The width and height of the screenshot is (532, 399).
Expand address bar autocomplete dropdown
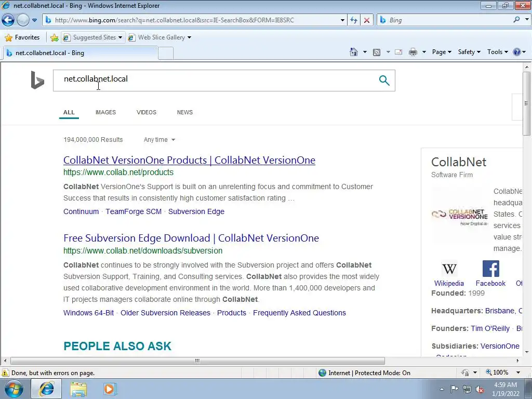click(342, 20)
